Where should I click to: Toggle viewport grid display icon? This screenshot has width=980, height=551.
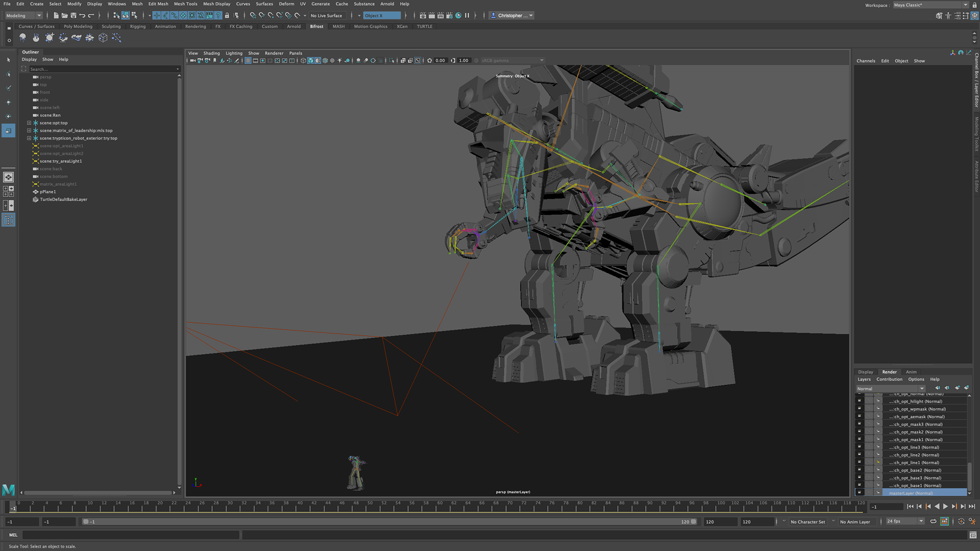(248, 61)
